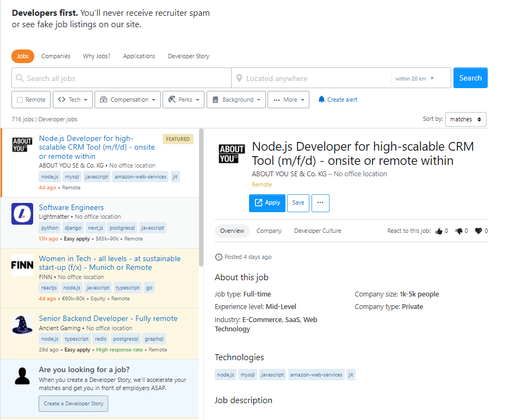Click the FINN company logo
Viewport: 510px width, 420px height.
point(22,265)
